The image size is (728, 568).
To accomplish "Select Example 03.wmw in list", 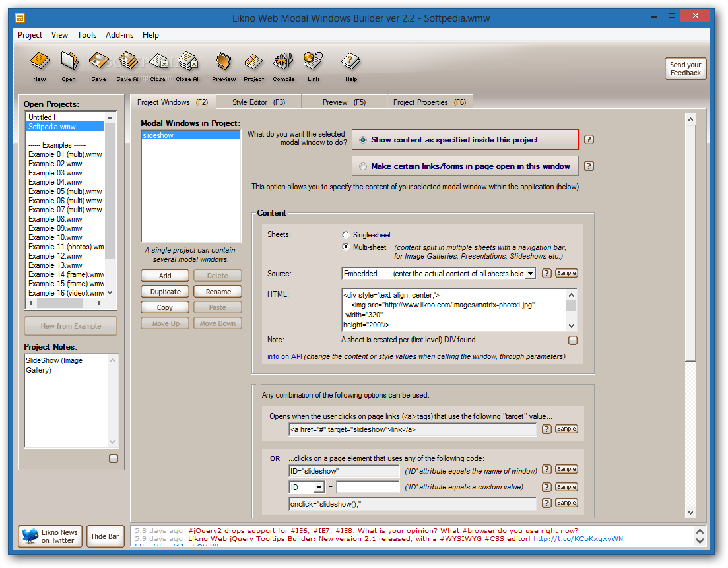I will 65,173.
